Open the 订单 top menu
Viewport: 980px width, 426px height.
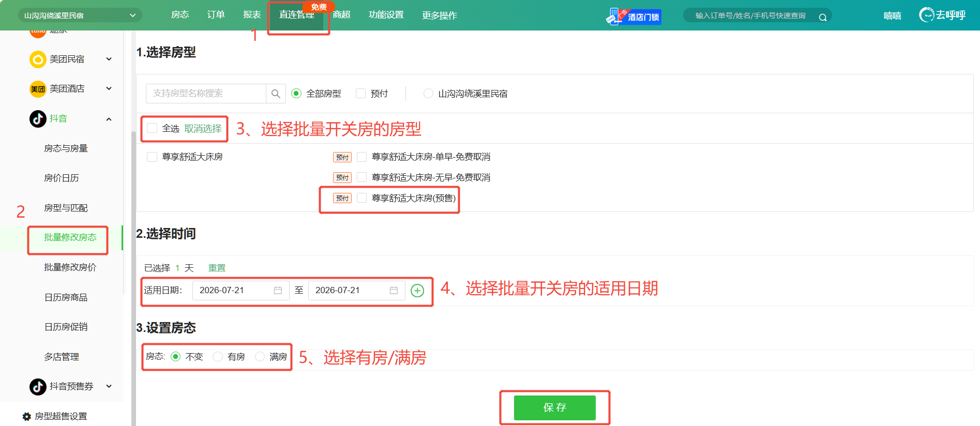216,15
